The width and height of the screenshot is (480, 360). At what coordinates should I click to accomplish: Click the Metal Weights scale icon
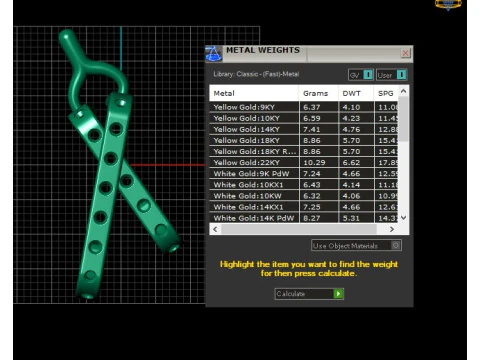pos(214,54)
